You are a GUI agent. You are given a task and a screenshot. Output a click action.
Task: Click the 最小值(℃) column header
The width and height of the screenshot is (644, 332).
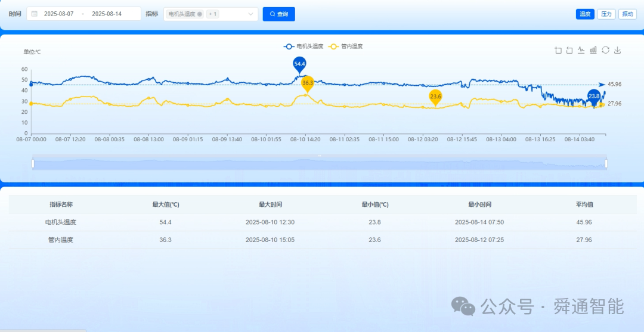tap(375, 204)
